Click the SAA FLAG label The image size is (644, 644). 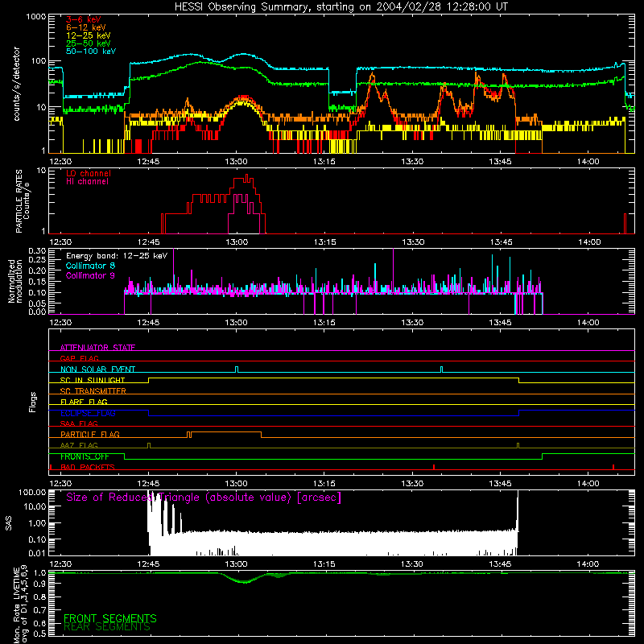pos(79,423)
